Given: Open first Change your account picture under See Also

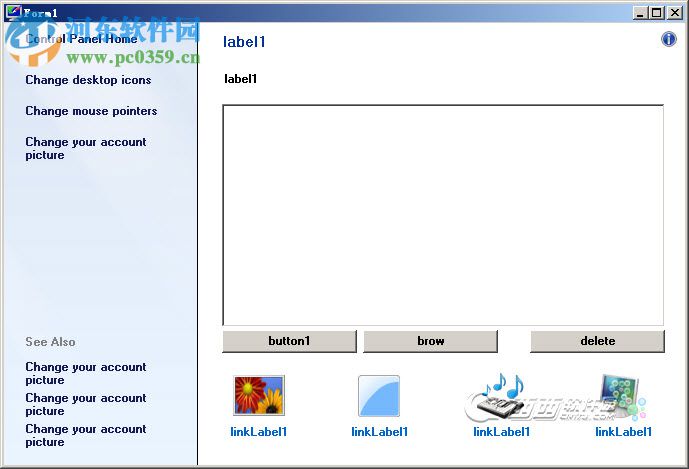Looking at the screenshot, I should point(86,373).
